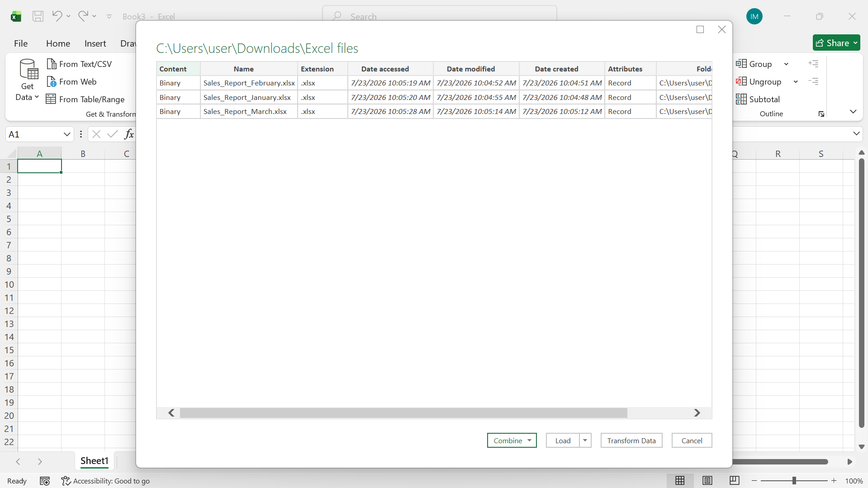
Task: Click the zoom slider handle
Action: [794, 481]
